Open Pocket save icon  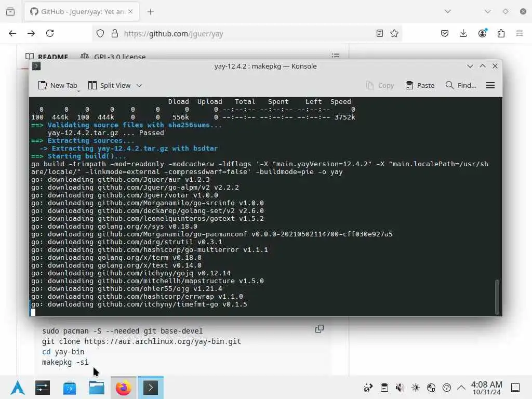[445, 33]
